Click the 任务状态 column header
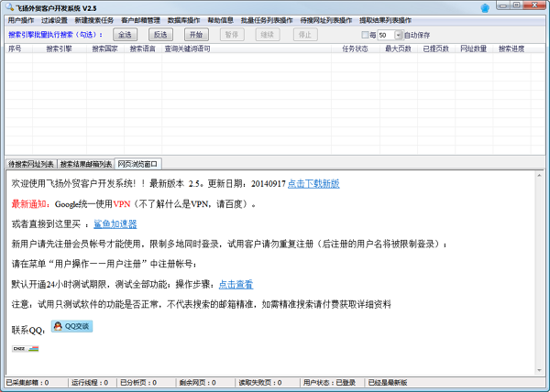 point(356,49)
